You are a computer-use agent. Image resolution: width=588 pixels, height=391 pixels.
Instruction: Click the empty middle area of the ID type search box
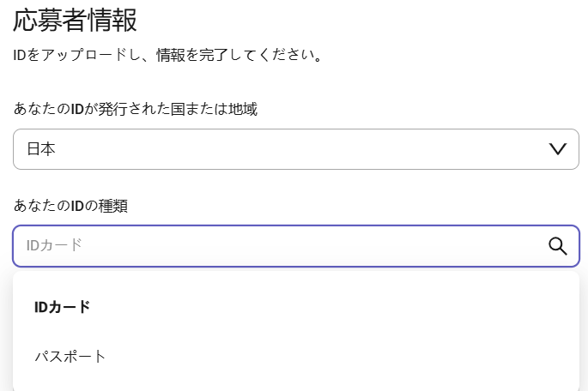tap(300, 246)
